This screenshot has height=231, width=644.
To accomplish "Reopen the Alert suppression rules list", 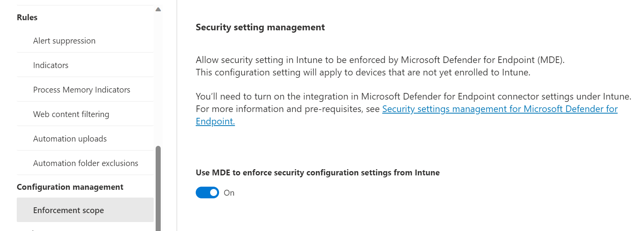I will tap(64, 40).
